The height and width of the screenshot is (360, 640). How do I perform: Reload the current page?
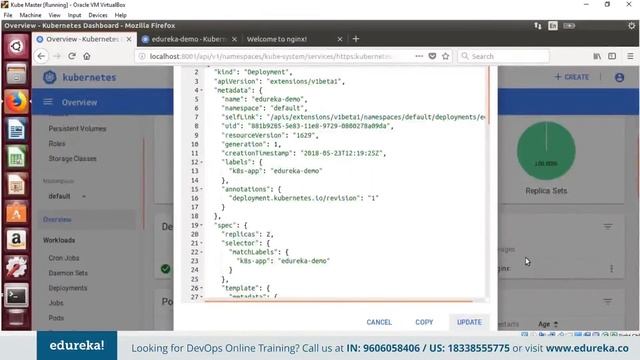click(72, 56)
